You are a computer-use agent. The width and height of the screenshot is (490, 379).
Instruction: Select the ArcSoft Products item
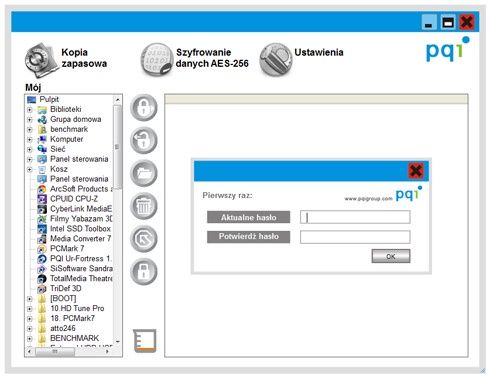[81, 189]
